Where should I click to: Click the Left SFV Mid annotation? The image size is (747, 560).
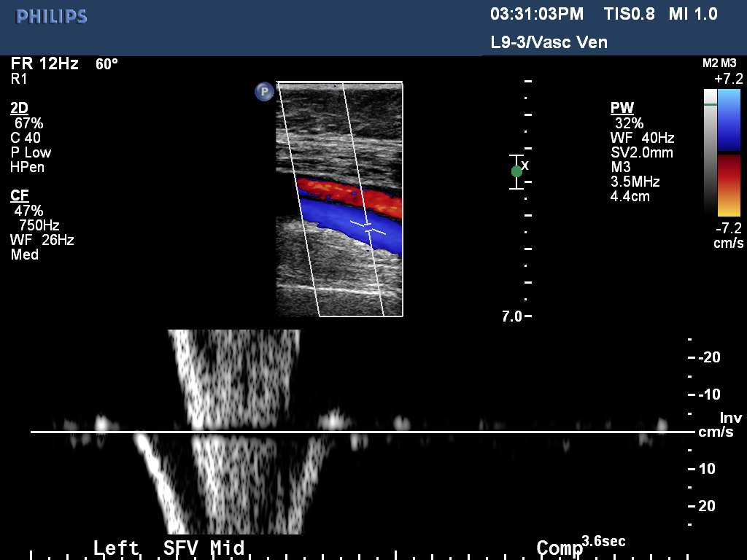click(169, 548)
